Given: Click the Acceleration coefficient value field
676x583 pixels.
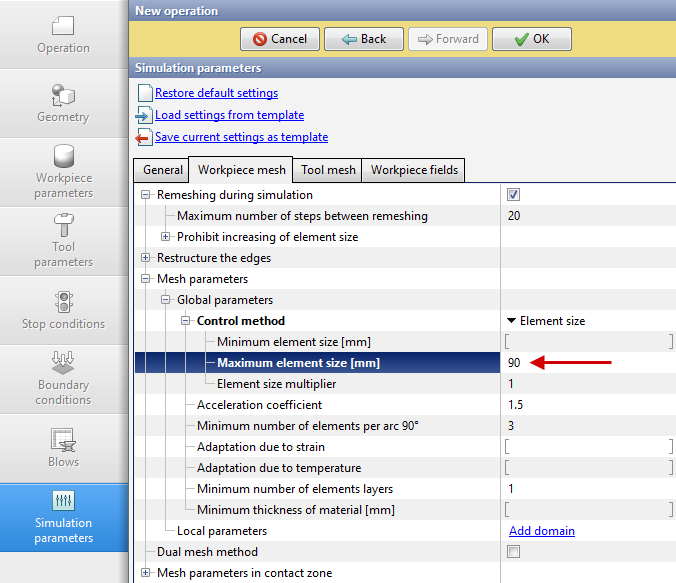Looking at the screenshot, I should (586, 405).
